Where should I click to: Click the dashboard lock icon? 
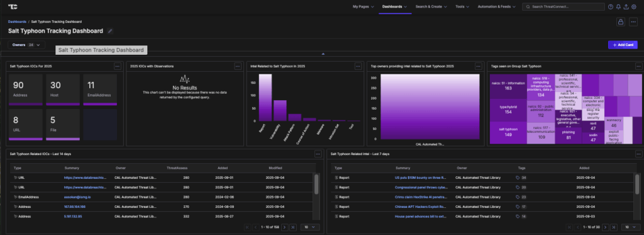(621, 22)
